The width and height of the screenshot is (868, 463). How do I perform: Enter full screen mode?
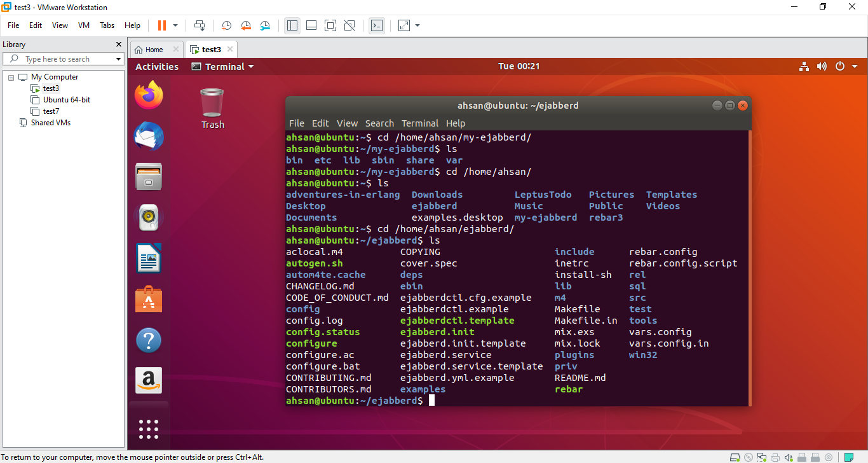[330, 25]
